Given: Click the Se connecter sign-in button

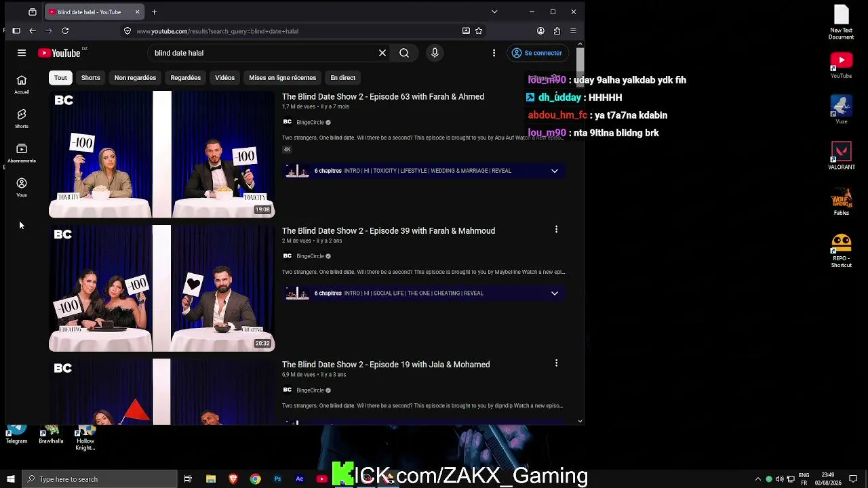Looking at the screenshot, I should click(537, 53).
